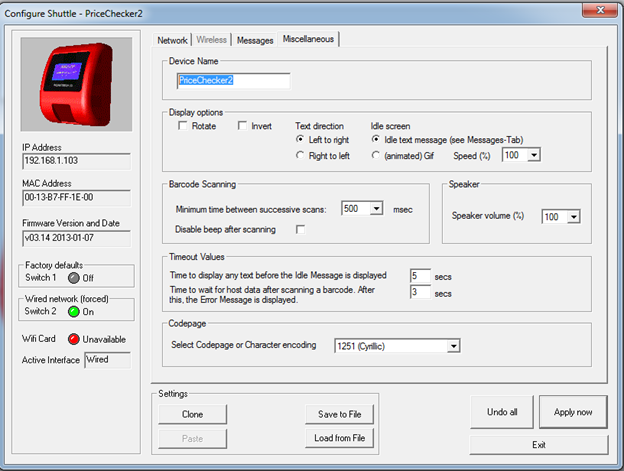Click the IP Address field 192.168.1.103
The width and height of the screenshot is (624, 471).
[76, 161]
